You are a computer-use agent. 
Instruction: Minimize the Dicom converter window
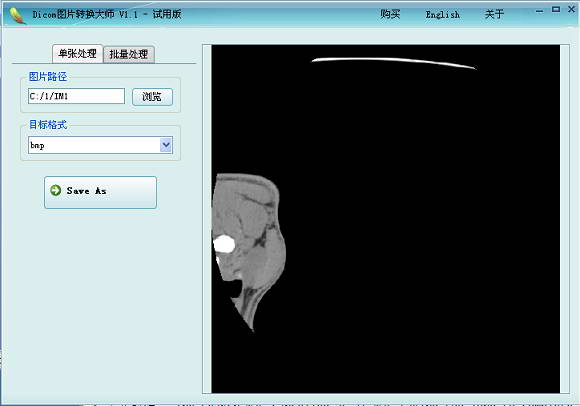[540, 11]
